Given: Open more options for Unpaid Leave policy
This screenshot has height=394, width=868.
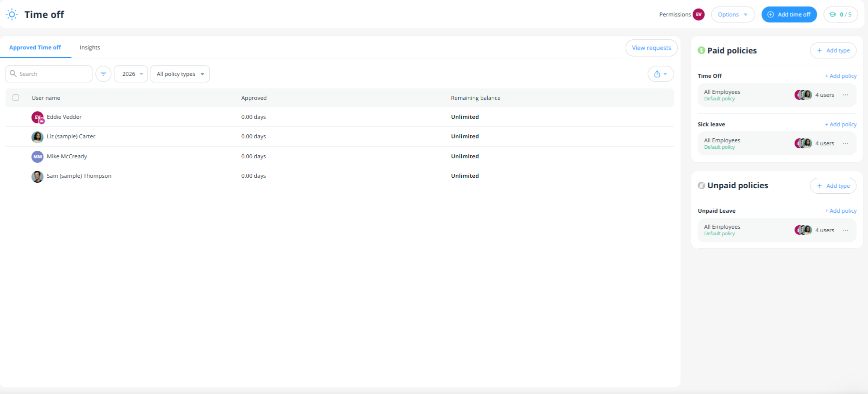Looking at the screenshot, I should [845, 230].
